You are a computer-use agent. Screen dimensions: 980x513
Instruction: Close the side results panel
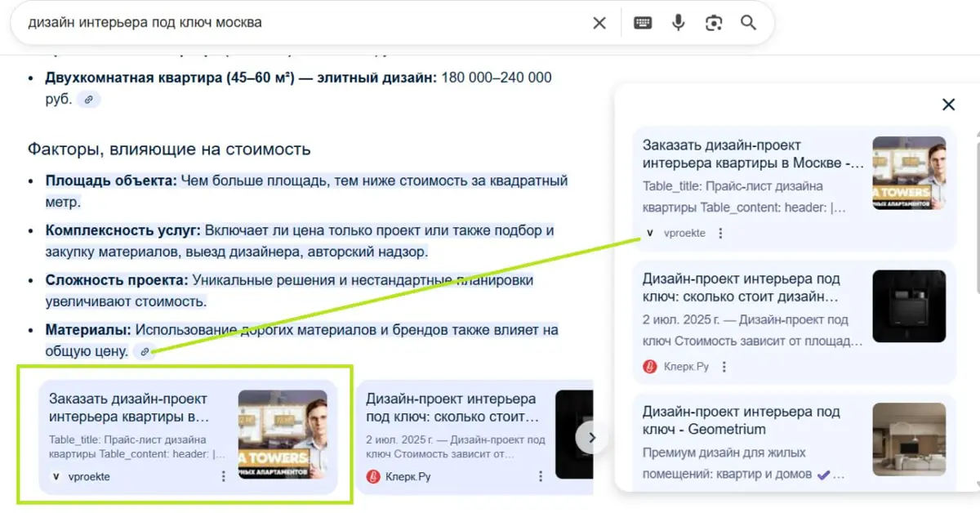[948, 105]
